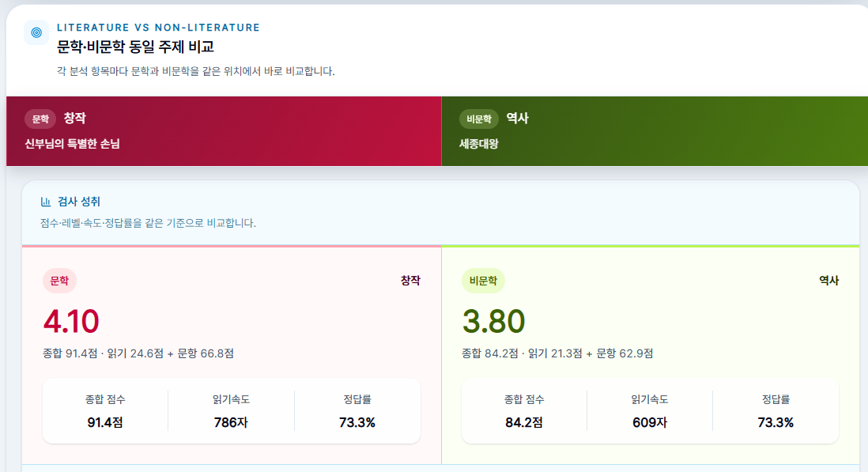Click the book title 신부님의 특별한 손님
Screen dimensions: 868x472
coord(72,144)
